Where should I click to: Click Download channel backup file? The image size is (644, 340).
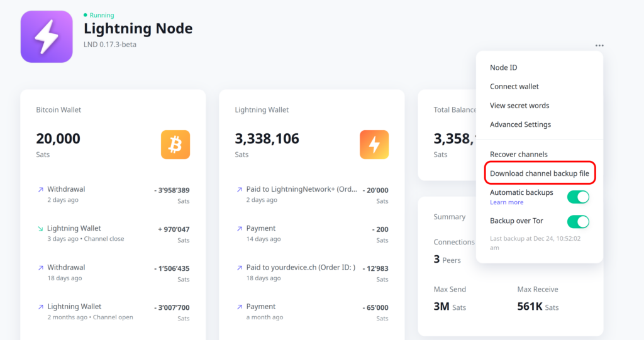(x=540, y=173)
